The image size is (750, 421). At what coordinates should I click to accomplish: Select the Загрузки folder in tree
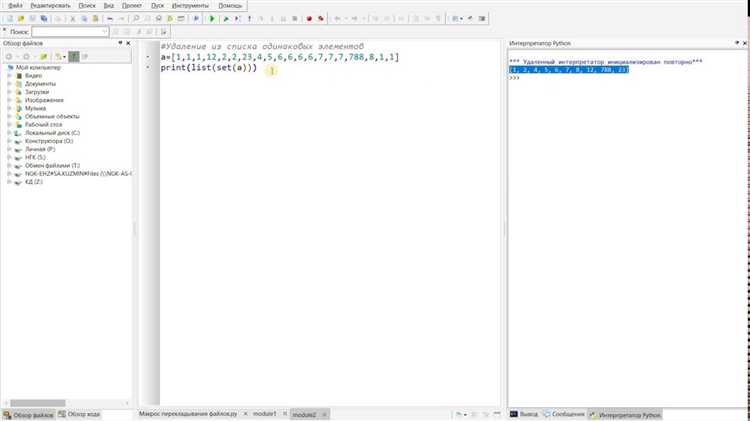tap(37, 92)
